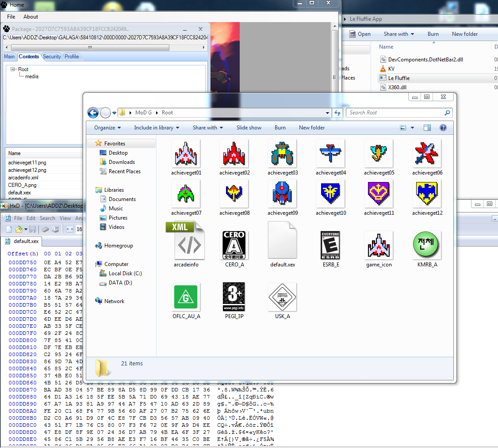This screenshot has height=448, width=498.
Task: Expand the Organize dropdown menu
Action: click(107, 128)
